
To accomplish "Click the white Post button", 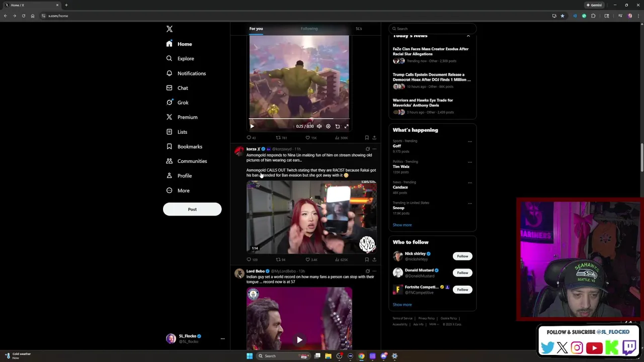I will click(192, 209).
